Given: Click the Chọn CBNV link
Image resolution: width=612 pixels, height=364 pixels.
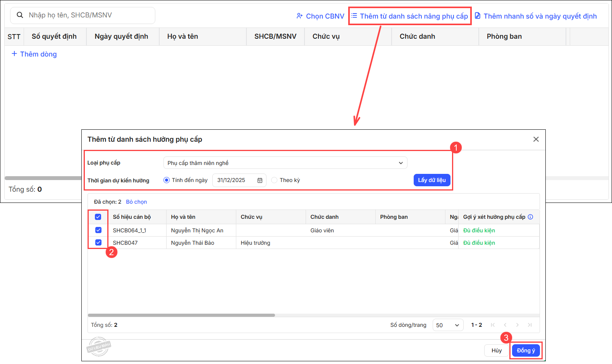Looking at the screenshot, I should [x=325, y=16].
